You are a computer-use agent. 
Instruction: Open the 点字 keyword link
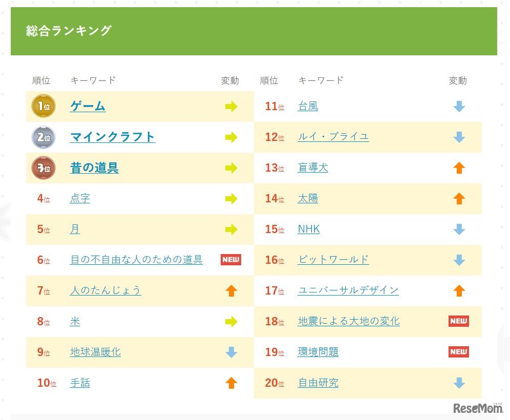coord(80,198)
